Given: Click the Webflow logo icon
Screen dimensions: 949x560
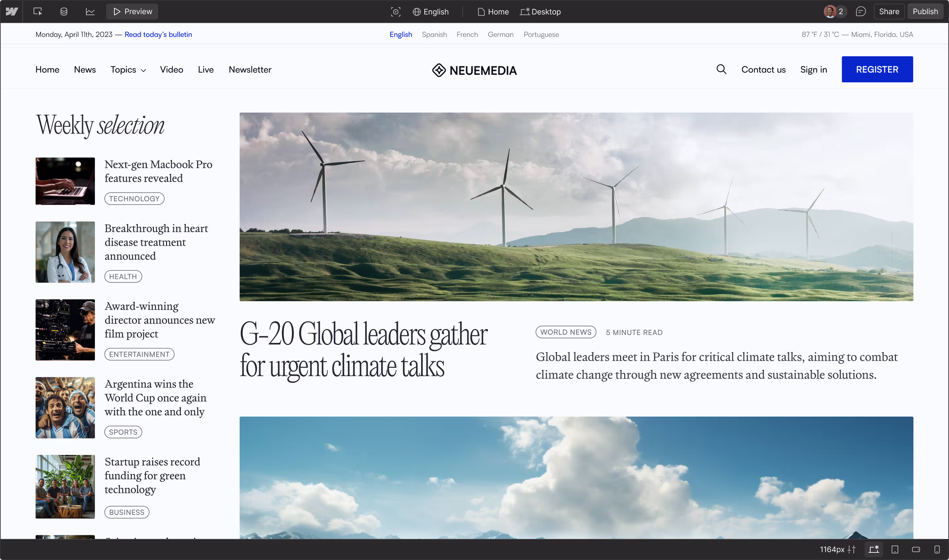Looking at the screenshot, I should pyautogui.click(x=12, y=12).
